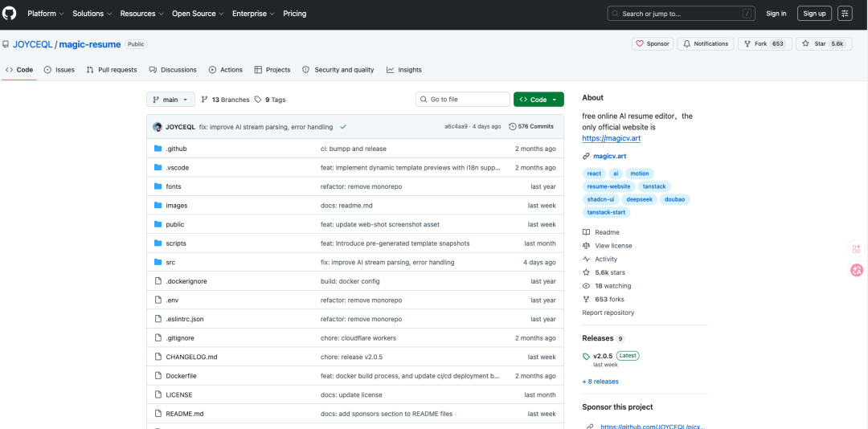Click the branches icon beside 13 Branches
This screenshot has height=429, width=868.
click(x=205, y=100)
